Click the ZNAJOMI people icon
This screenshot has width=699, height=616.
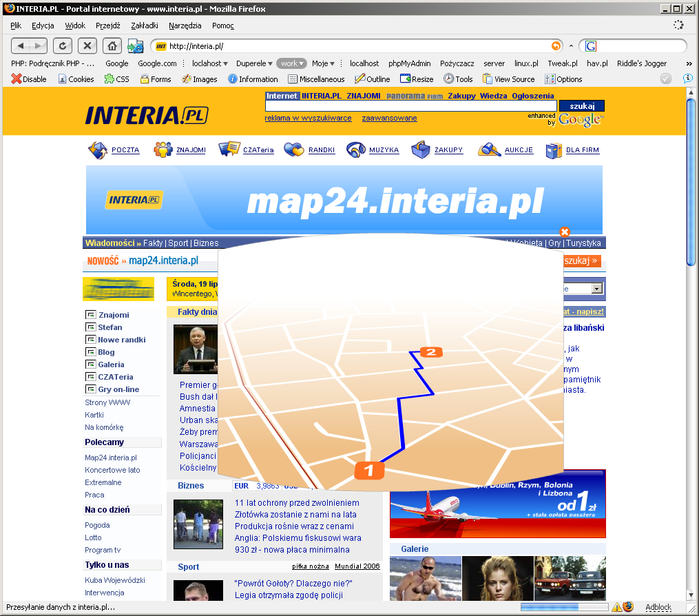(163, 150)
